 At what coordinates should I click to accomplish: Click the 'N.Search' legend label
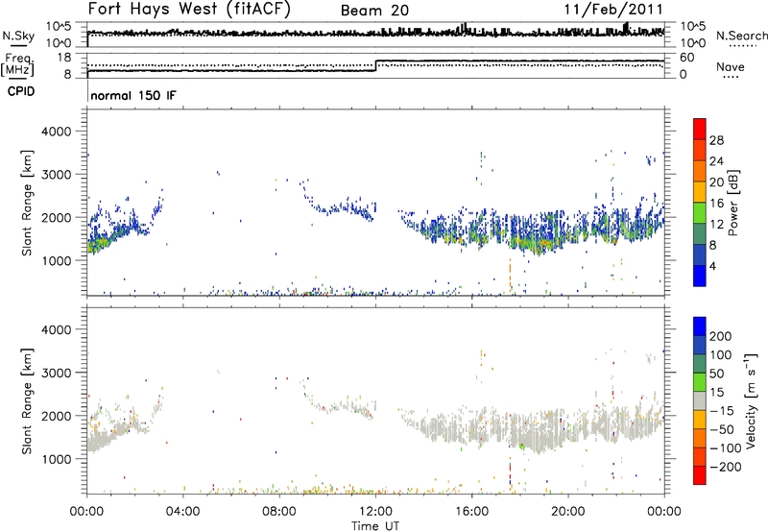pyautogui.click(x=741, y=36)
